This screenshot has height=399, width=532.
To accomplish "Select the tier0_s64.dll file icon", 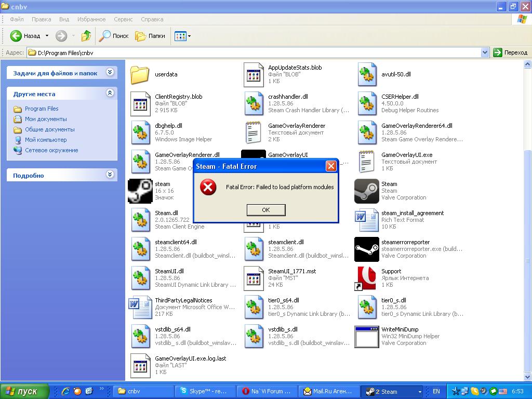I will (254, 308).
